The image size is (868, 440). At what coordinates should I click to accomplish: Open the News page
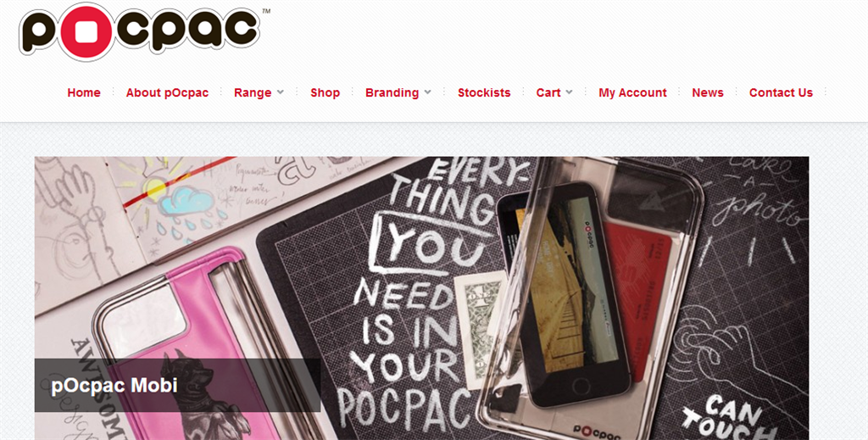708,92
